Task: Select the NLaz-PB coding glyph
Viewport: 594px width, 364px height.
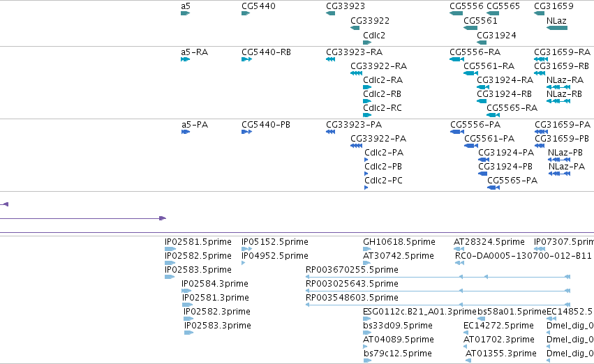Action: pos(559,160)
